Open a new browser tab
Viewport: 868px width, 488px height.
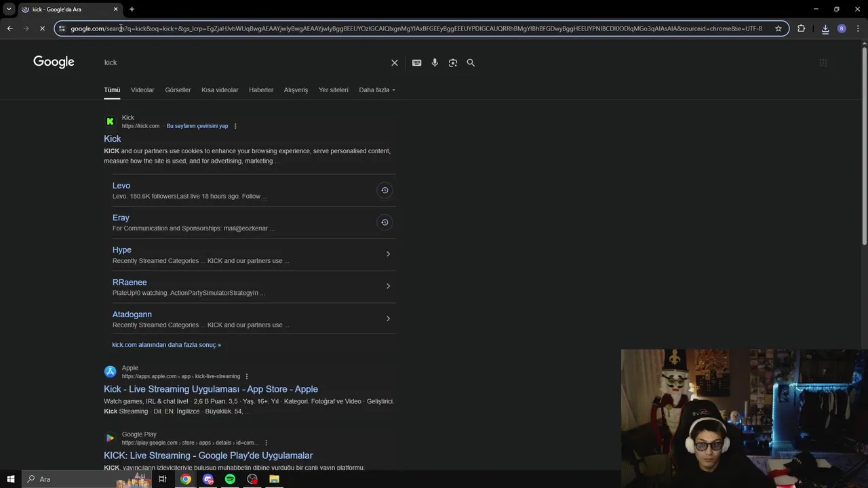(132, 9)
